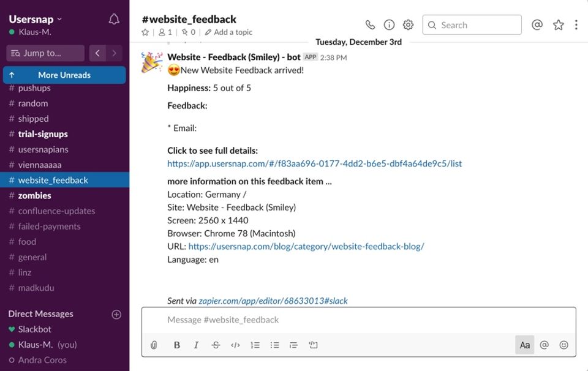Open the shipped channel

(64, 119)
